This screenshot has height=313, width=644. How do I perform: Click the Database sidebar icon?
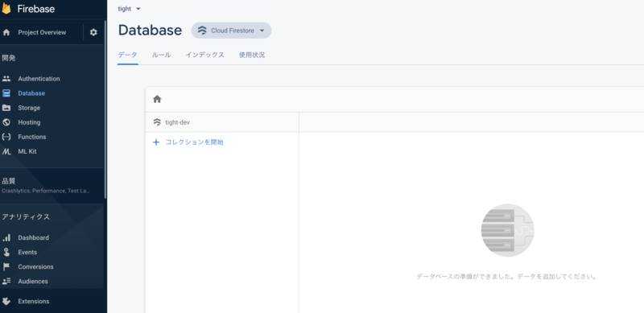tap(6, 93)
